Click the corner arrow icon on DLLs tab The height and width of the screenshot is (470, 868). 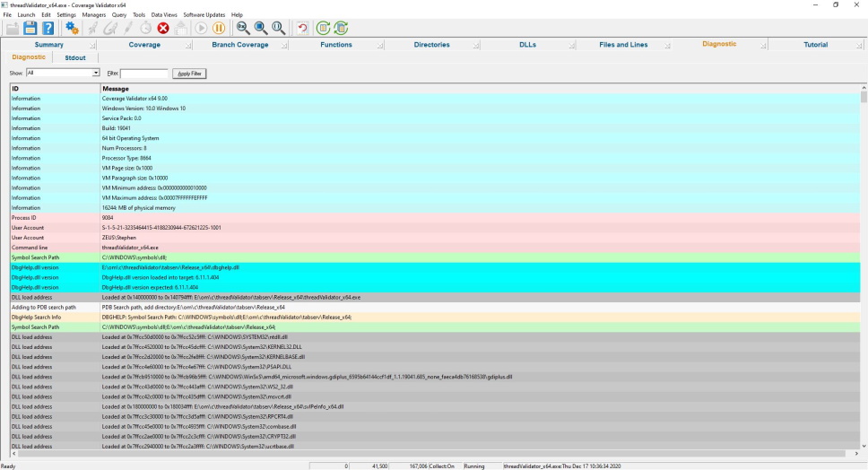(x=571, y=46)
